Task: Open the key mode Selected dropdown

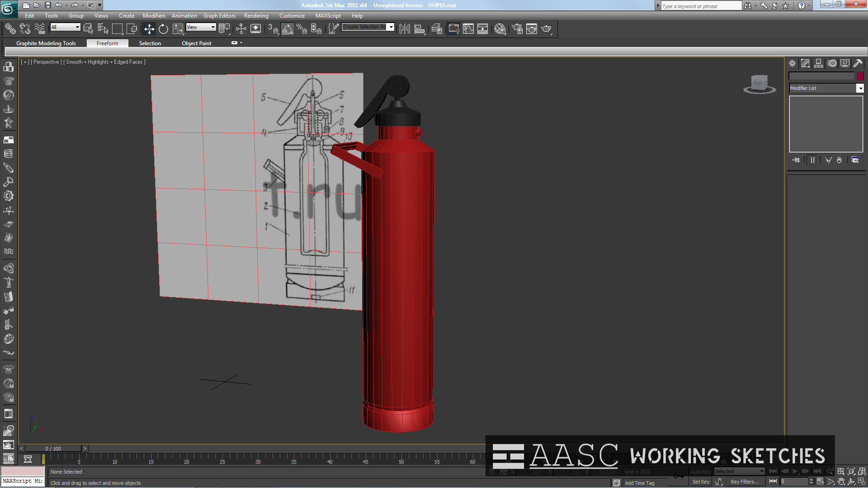Action: tap(739, 471)
